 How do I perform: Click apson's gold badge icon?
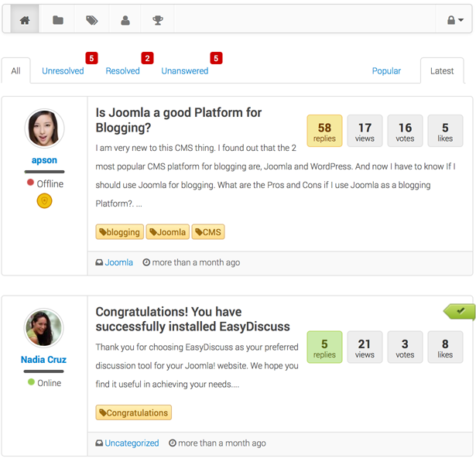tap(44, 201)
